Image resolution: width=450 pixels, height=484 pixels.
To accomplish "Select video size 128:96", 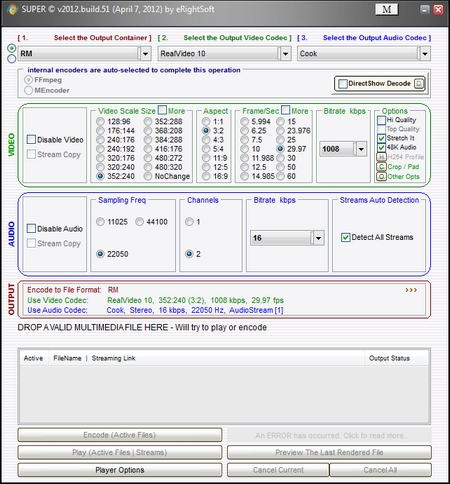I will (100, 121).
